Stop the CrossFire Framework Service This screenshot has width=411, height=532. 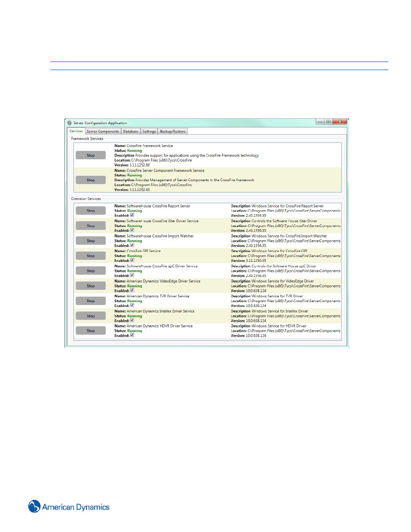point(91,155)
